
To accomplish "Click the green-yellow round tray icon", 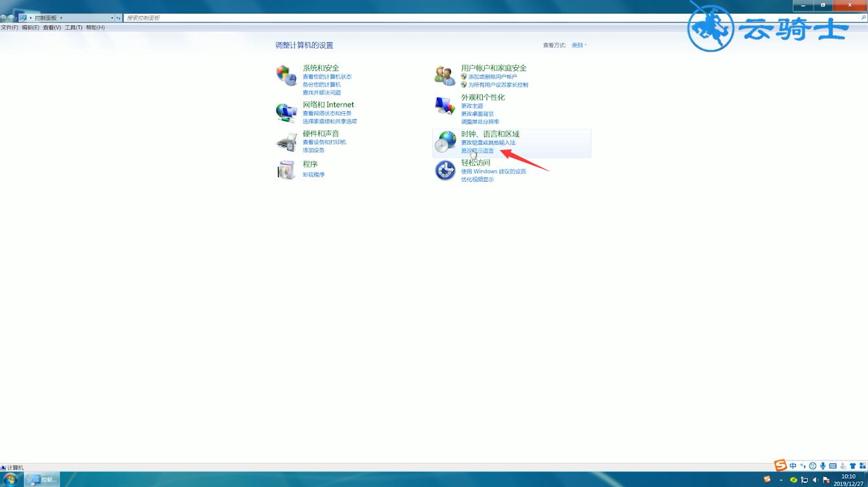I will pyautogui.click(x=794, y=480).
